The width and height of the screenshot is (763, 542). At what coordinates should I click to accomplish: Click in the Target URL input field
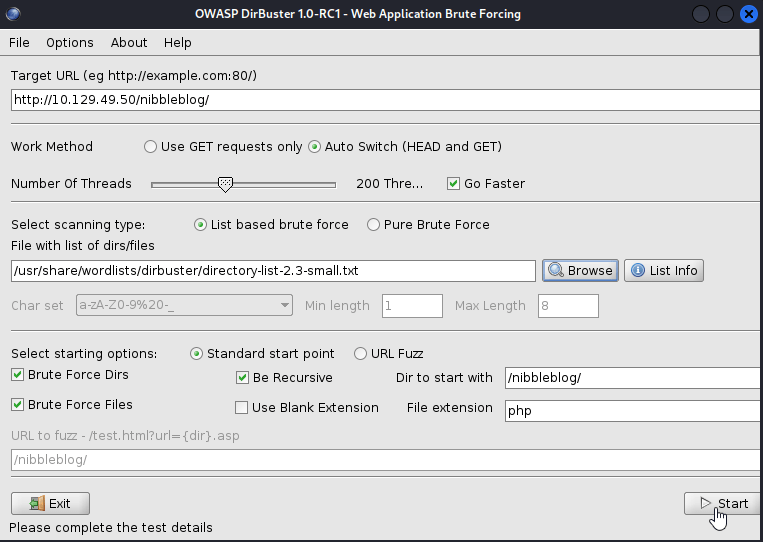pos(385,100)
